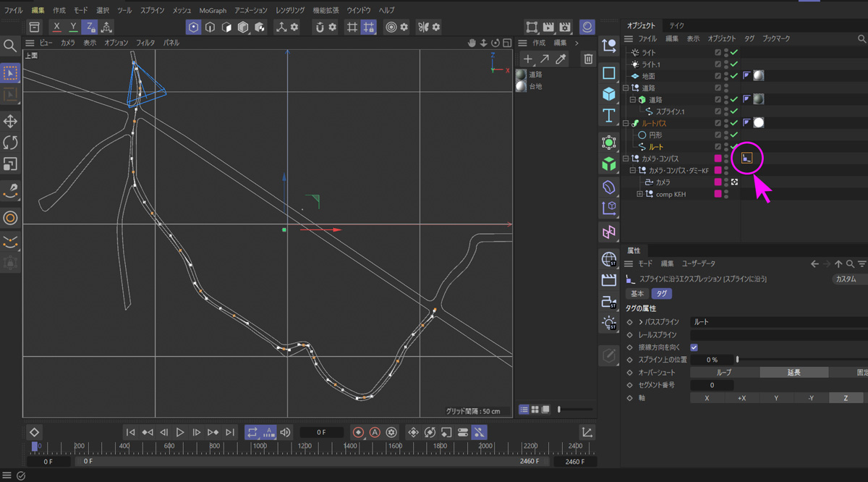The height and width of the screenshot is (482, 868).
Task: Expand the comp KF.H object
Action: tap(639, 194)
